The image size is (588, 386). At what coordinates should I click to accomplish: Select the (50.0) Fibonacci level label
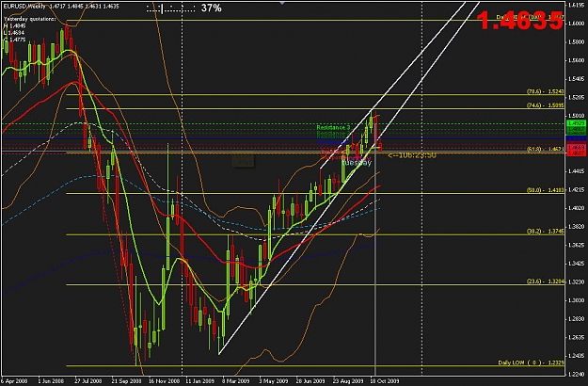click(x=545, y=190)
